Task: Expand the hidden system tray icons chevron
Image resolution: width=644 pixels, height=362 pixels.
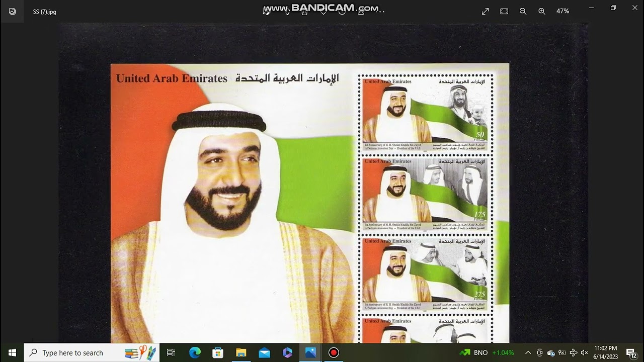Action: point(528,352)
